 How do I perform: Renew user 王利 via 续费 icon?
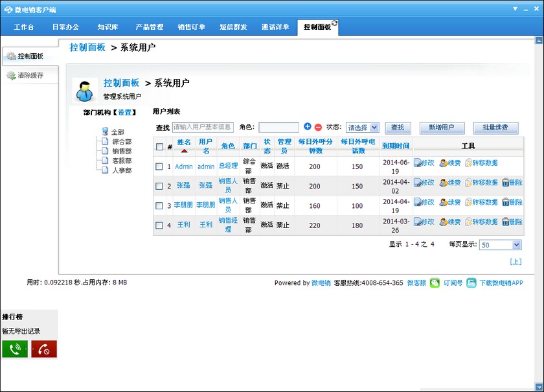(x=443, y=222)
